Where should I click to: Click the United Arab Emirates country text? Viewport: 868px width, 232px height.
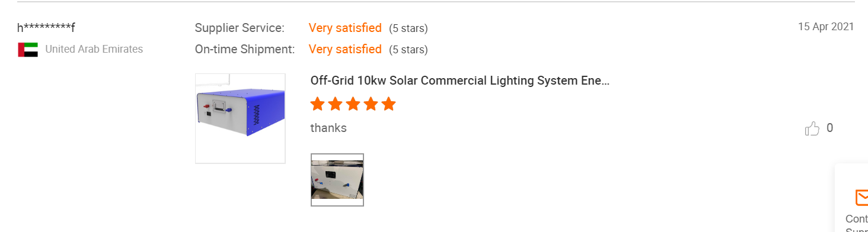tap(94, 49)
